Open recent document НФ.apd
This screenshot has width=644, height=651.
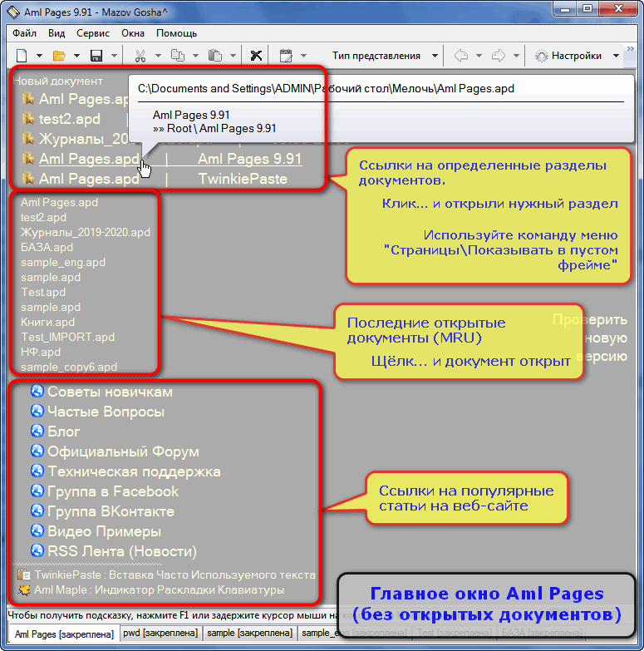(x=41, y=352)
